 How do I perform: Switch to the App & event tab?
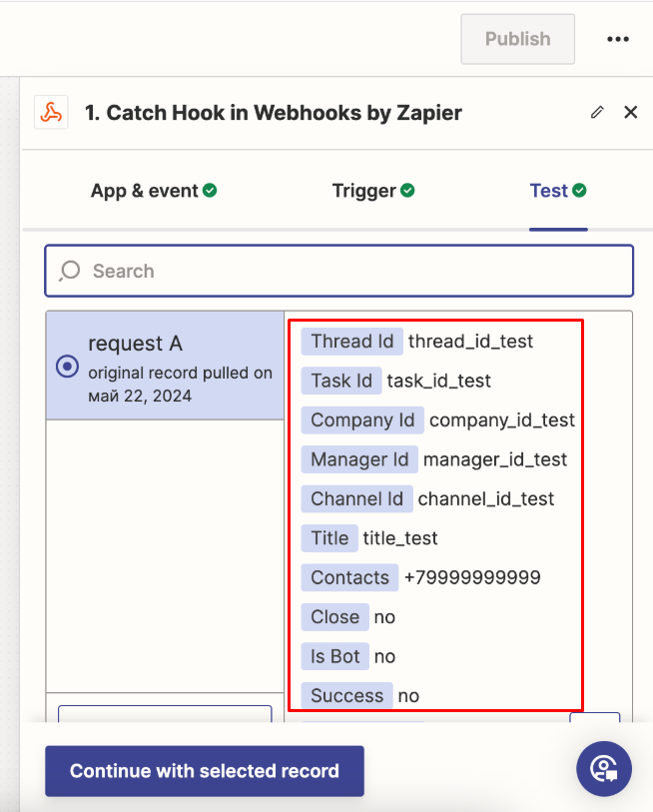click(x=144, y=191)
